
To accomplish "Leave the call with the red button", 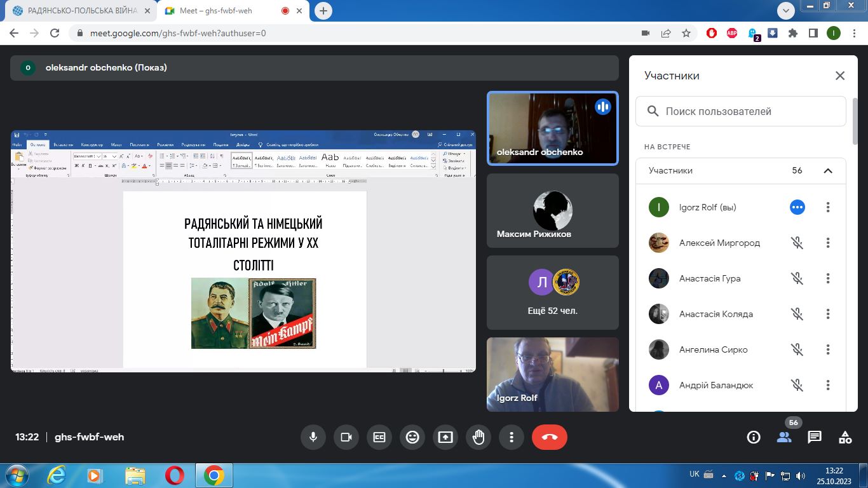I will click(550, 437).
